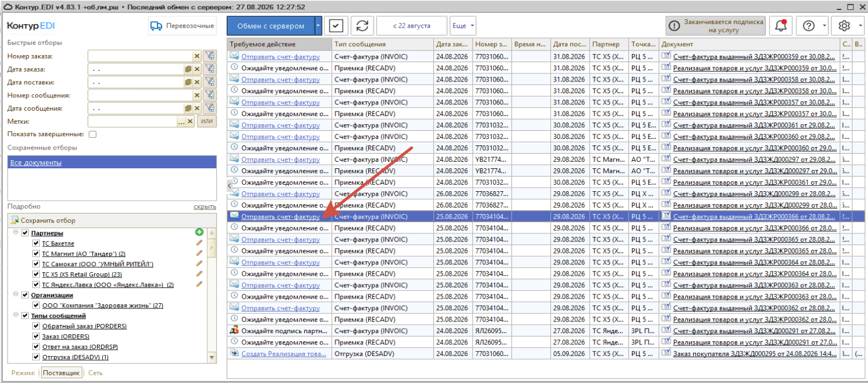Screen dimensions: 868x383
Task: Open the dropdown arrow beside Обмен с сервером
Action: tap(318, 26)
